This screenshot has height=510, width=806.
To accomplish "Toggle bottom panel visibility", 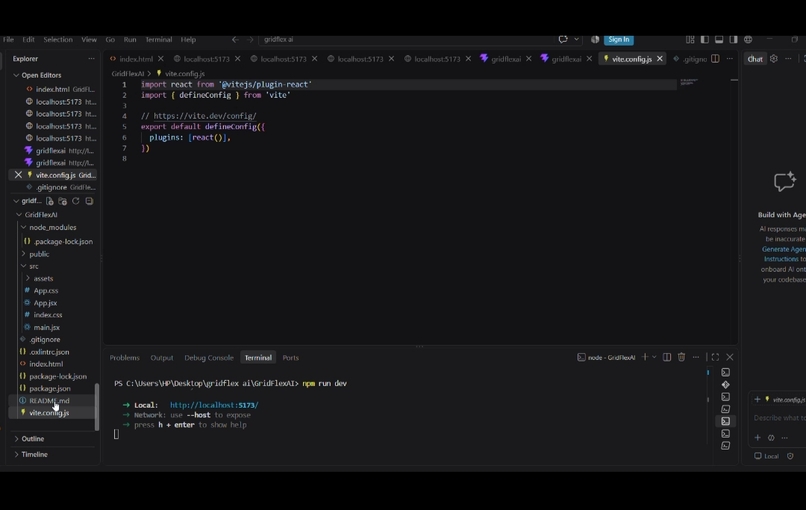I will click(x=719, y=40).
